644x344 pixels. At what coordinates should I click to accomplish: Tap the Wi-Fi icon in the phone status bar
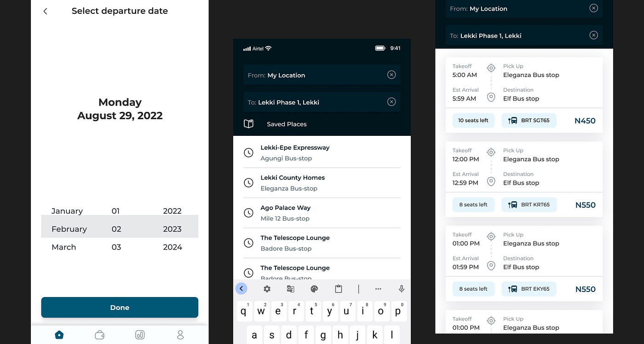[x=269, y=48]
